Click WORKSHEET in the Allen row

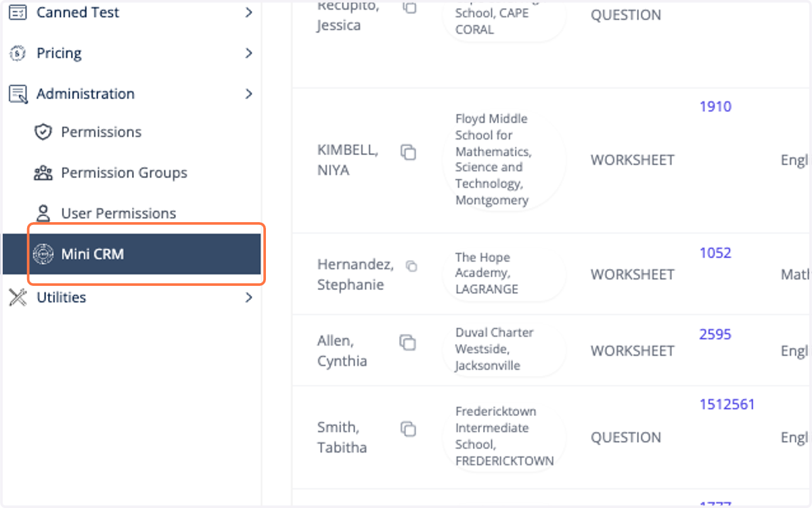(x=633, y=351)
